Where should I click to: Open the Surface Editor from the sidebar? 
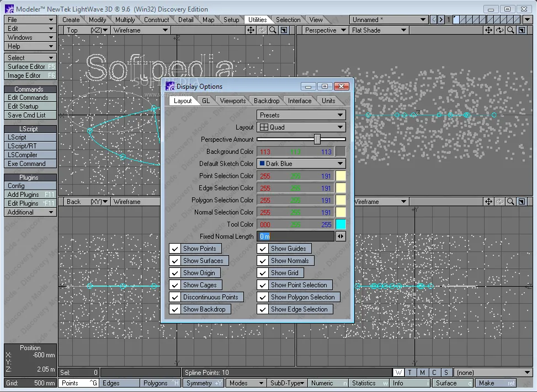[30, 67]
